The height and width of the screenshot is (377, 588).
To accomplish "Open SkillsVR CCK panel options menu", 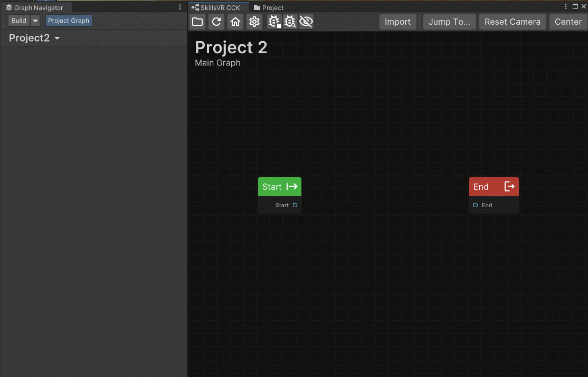I will pyautogui.click(x=566, y=6).
